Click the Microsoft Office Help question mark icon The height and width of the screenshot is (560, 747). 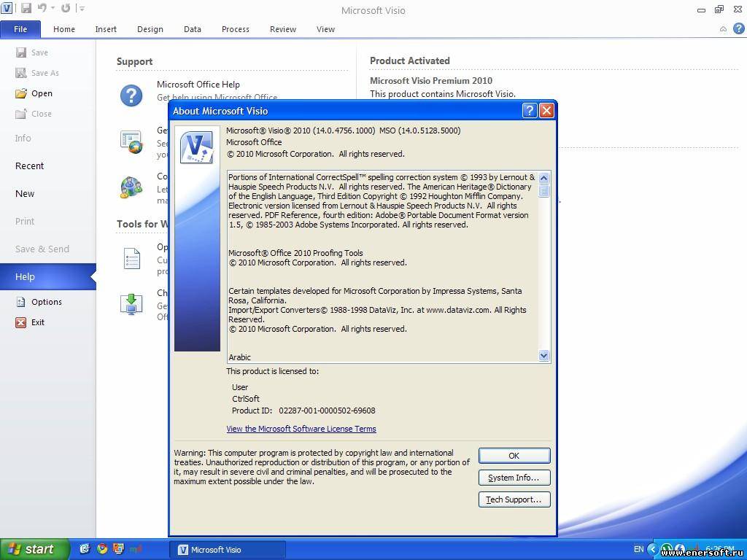(131, 96)
